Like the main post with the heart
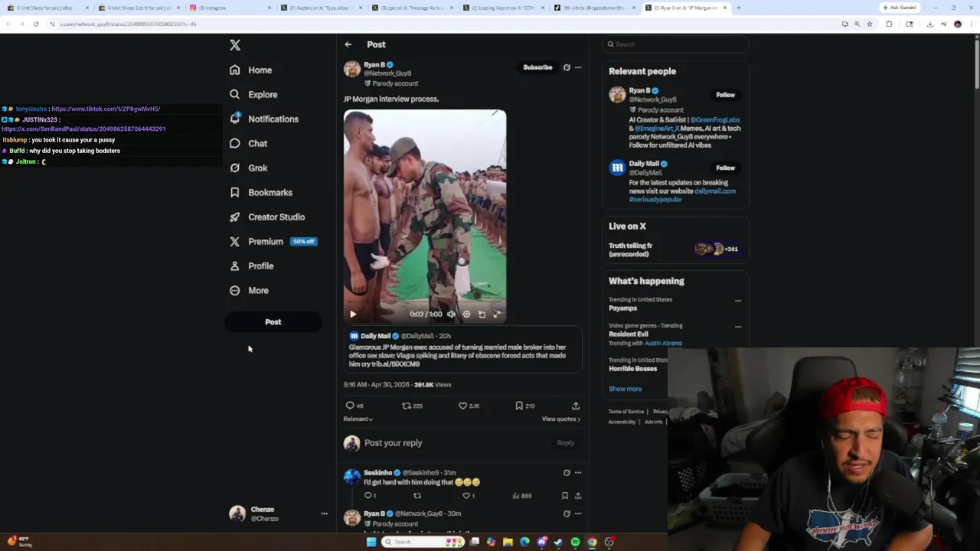The height and width of the screenshot is (551, 980). click(x=462, y=406)
